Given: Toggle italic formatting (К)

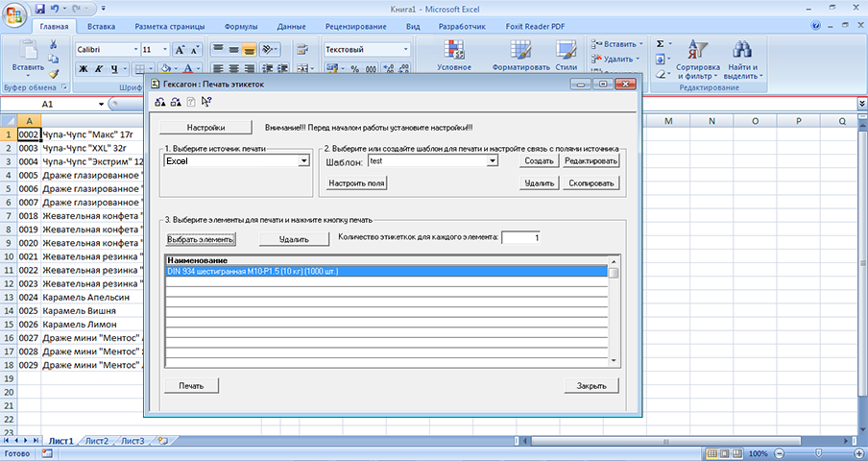Looking at the screenshot, I should pyautogui.click(x=99, y=69).
